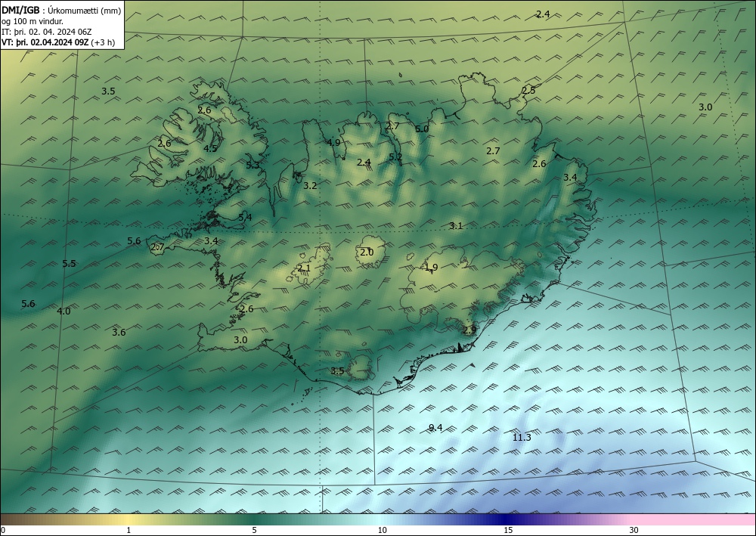Click the 9.4 precipitation value
Image resolution: width=756 pixels, height=536 pixels.
point(435,428)
